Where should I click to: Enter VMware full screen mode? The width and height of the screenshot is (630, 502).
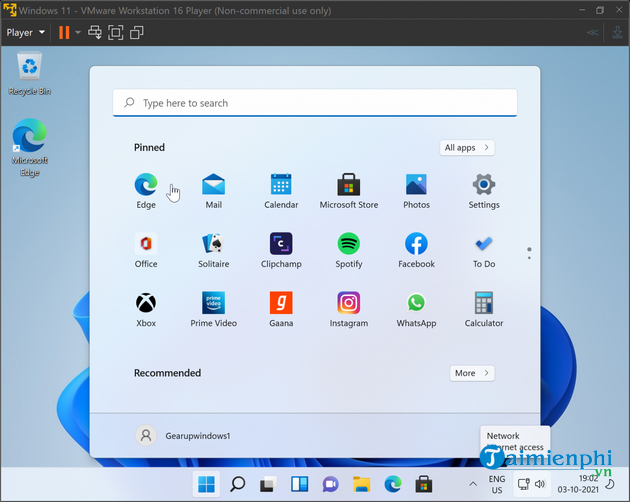pyautogui.click(x=116, y=32)
